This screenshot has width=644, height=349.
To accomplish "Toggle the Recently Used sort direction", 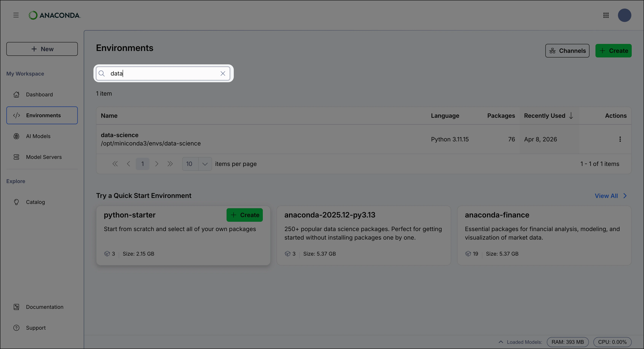I will (x=571, y=115).
